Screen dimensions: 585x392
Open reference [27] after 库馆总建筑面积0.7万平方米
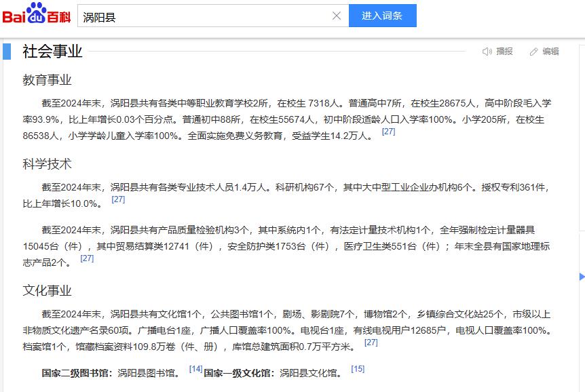[x=371, y=342]
